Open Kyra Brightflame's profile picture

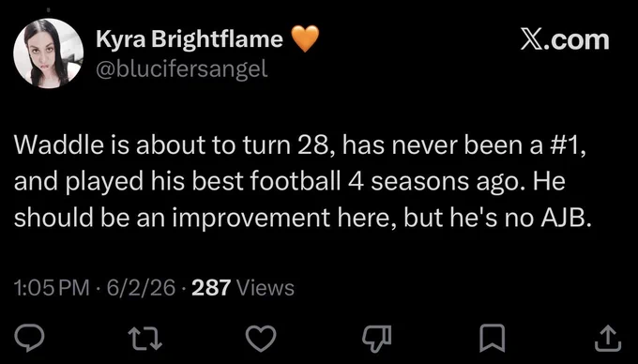tap(49, 53)
